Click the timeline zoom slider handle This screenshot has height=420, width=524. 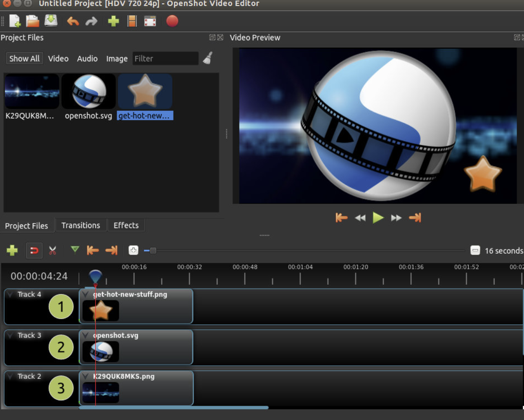pyautogui.click(x=153, y=251)
